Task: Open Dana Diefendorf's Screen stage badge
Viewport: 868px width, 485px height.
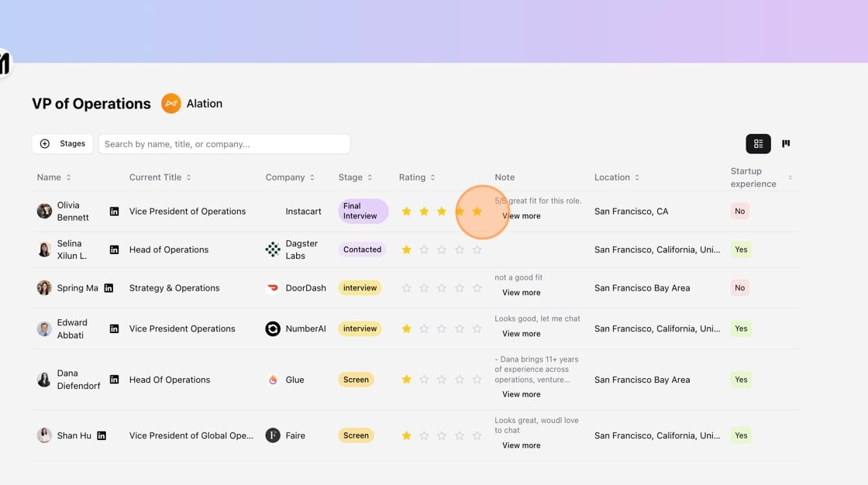Action: click(x=356, y=380)
